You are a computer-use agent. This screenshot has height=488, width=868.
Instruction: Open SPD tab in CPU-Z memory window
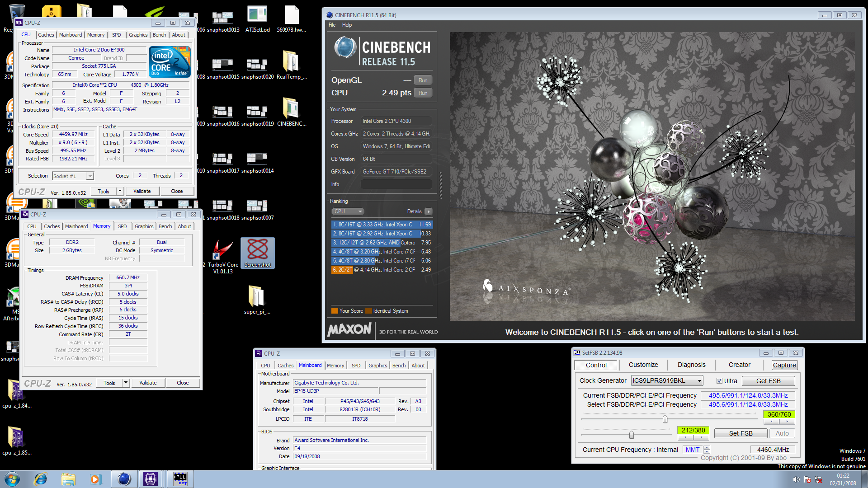coord(122,226)
